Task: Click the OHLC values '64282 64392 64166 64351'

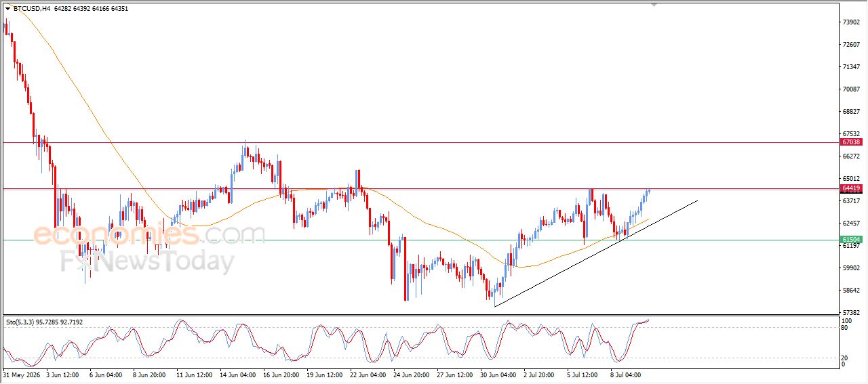Action: pos(90,9)
